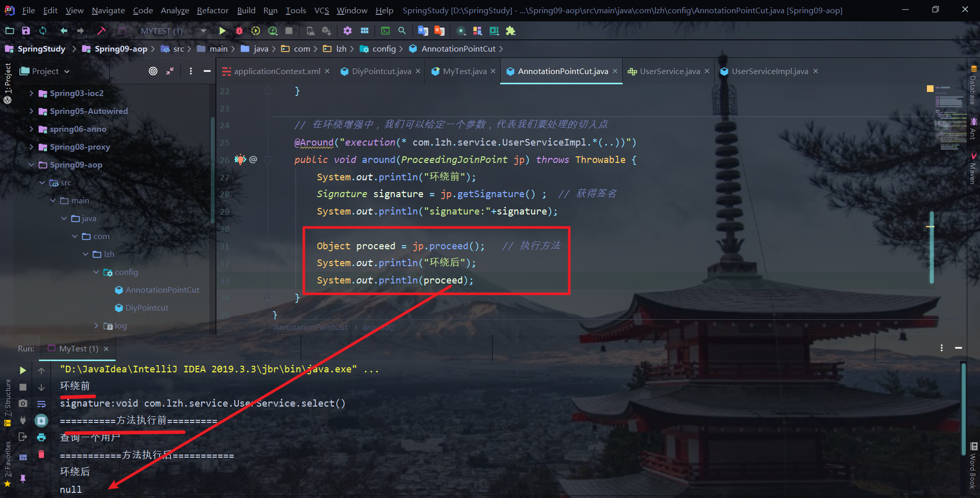This screenshot has width=980, height=498.
Task: Click the Search Everywhere magnifier icon
Action: 402,31
